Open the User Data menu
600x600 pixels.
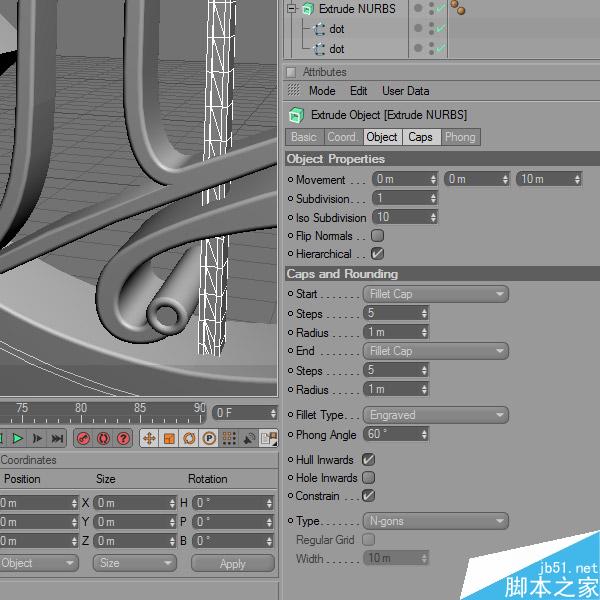click(x=405, y=91)
